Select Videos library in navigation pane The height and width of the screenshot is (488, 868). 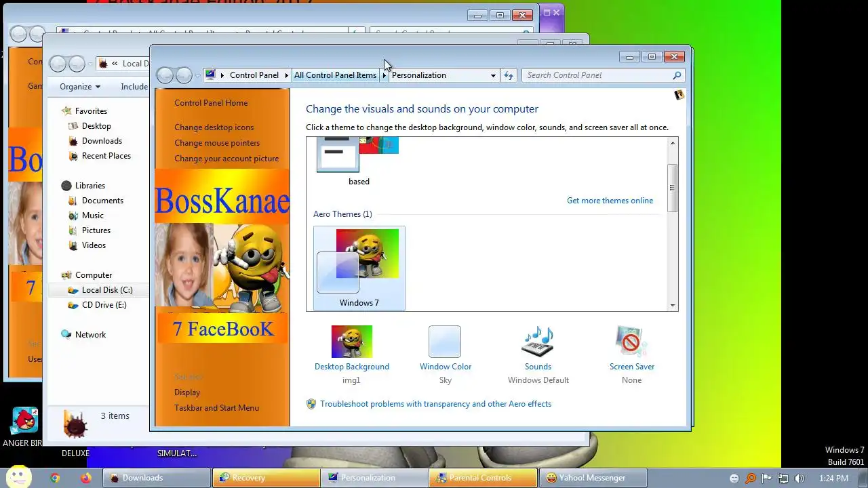pos(94,245)
